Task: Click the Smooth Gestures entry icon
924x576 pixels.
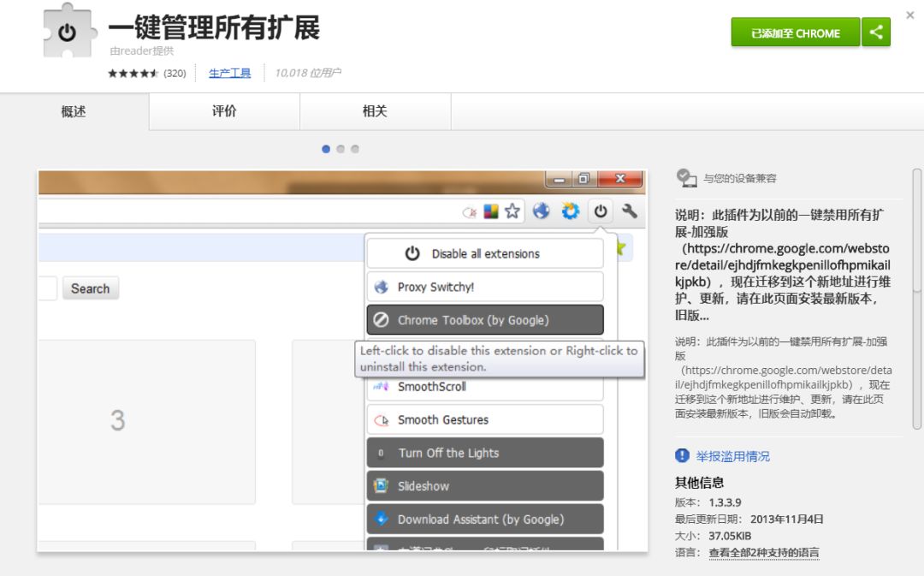Action: [x=382, y=420]
